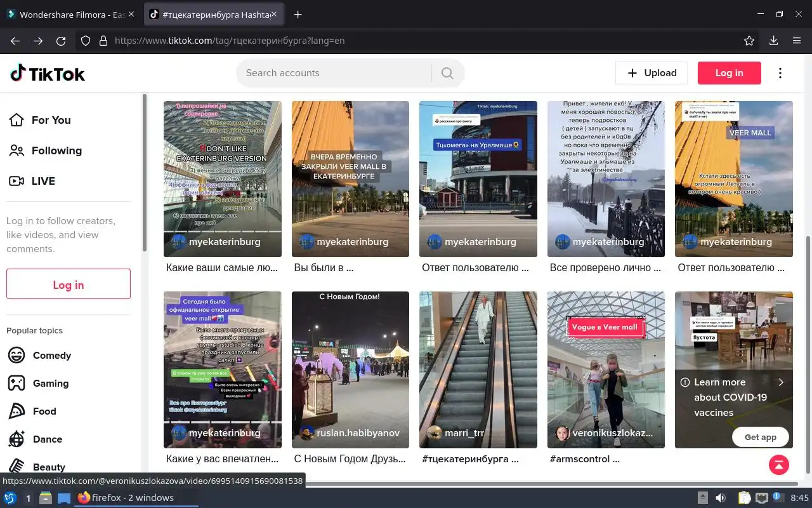Open the system start menu icon

click(10, 498)
